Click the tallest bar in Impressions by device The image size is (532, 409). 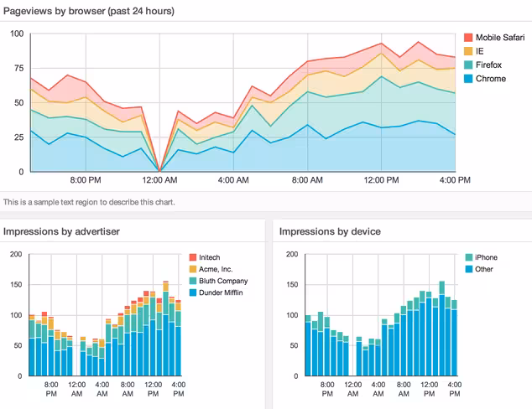click(x=441, y=329)
